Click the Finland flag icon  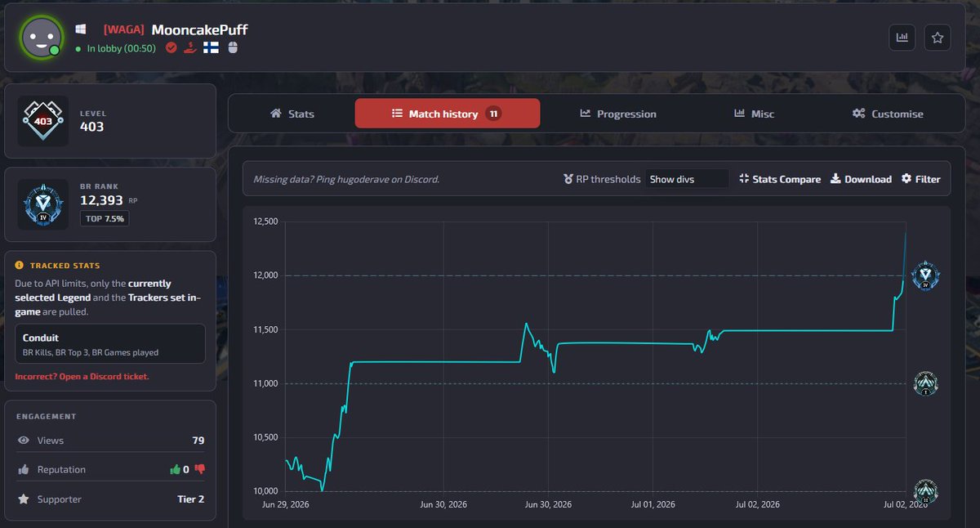[211, 48]
